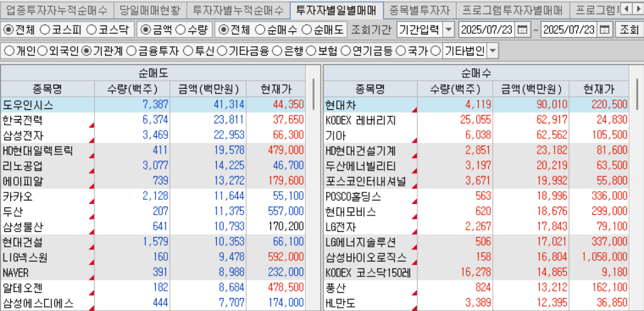The image size is (644, 311).
Task: Select the 외국인 investor radio button
Action: pos(58,51)
